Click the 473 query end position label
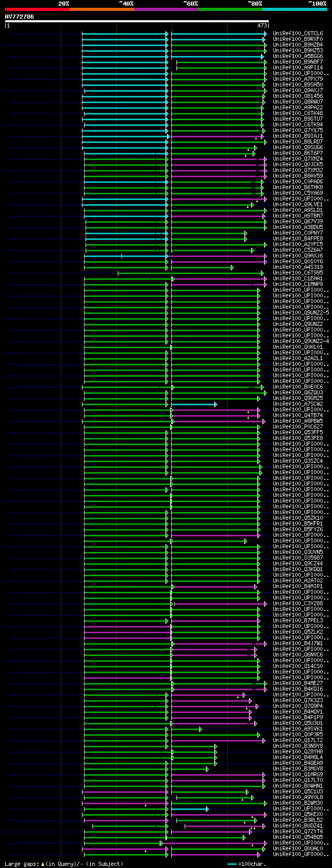The height and width of the screenshot is (868, 332). pos(262,25)
